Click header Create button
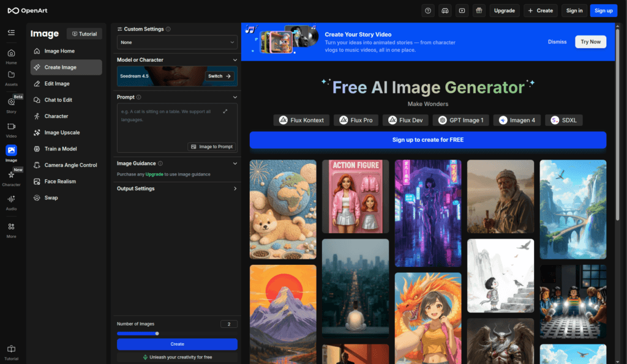Viewport: 627px width, 364px height. [540, 11]
